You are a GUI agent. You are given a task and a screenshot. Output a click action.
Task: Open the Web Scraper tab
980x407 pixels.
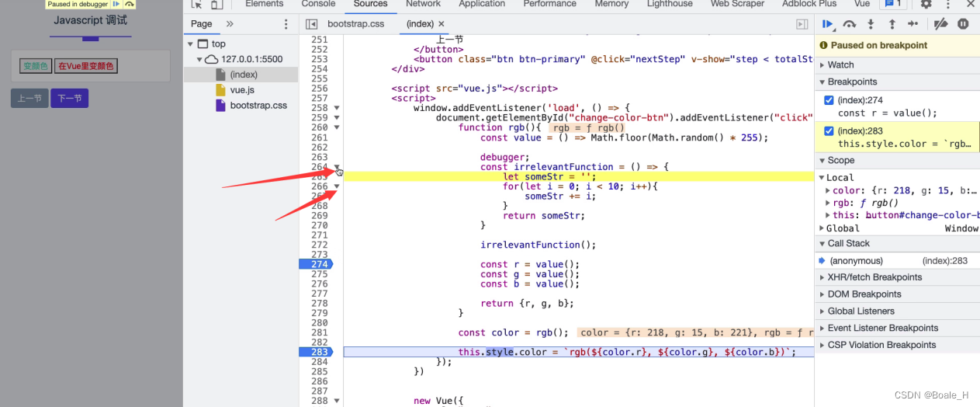click(x=738, y=4)
